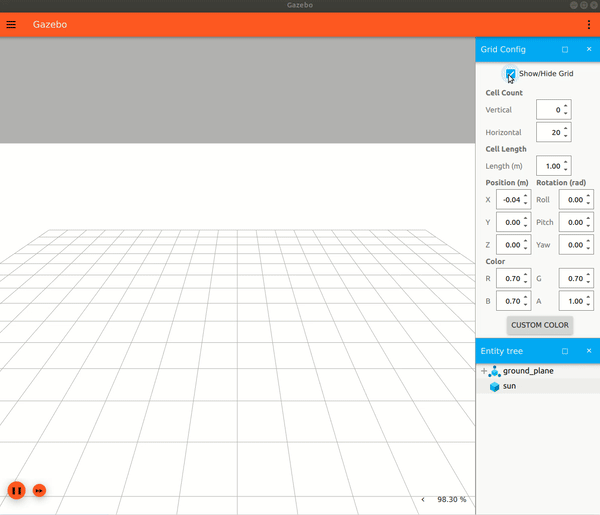Focus the Vertical cell count field
The height and width of the screenshot is (515, 600).
553,110
